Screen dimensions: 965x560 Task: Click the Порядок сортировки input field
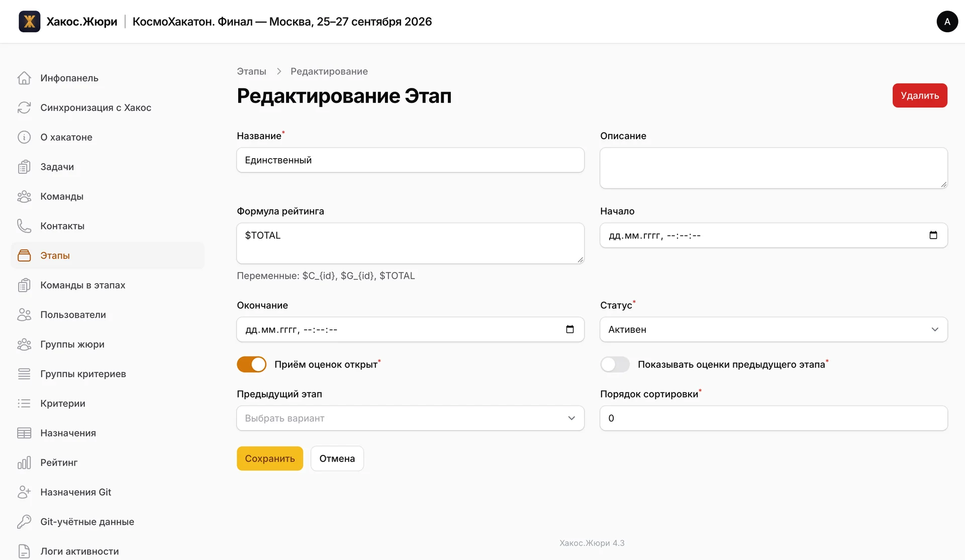click(774, 418)
